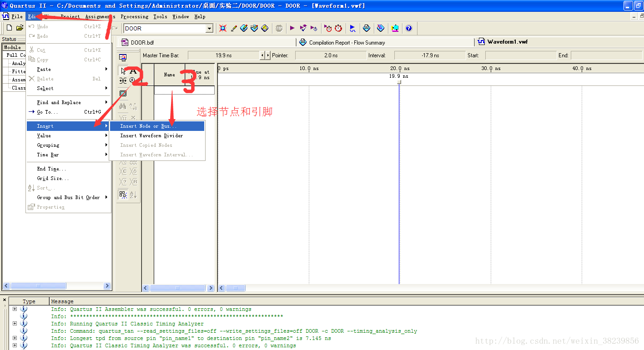
Task: Expand the Longest tpd message row
Action: [x=15, y=338]
